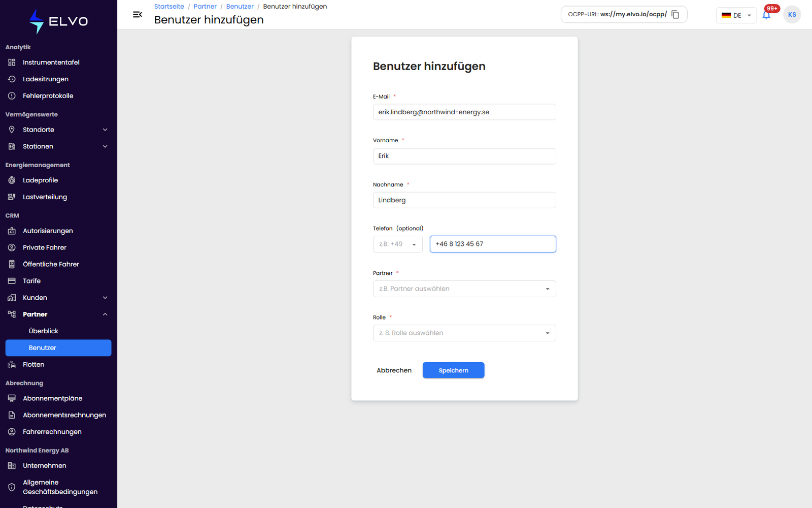The width and height of the screenshot is (812, 508).
Task: Click the Abonnementpläne icon
Action: 12,398
